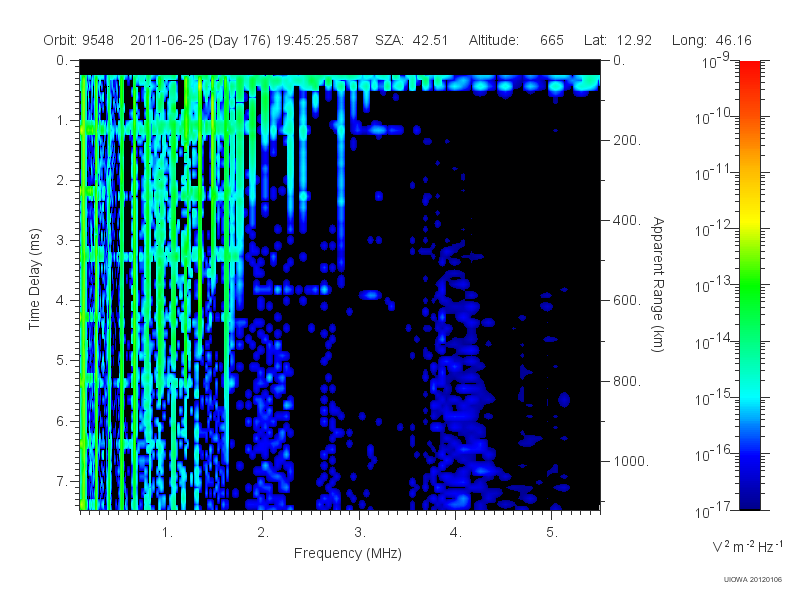Click the 'Long: 46.16' value

click(711, 40)
